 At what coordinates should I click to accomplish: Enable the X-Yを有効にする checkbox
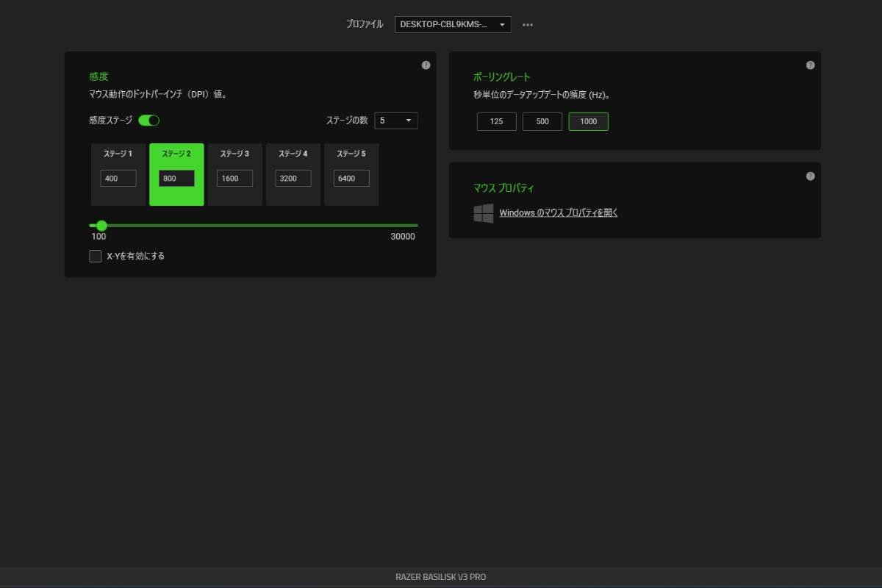pyautogui.click(x=95, y=256)
